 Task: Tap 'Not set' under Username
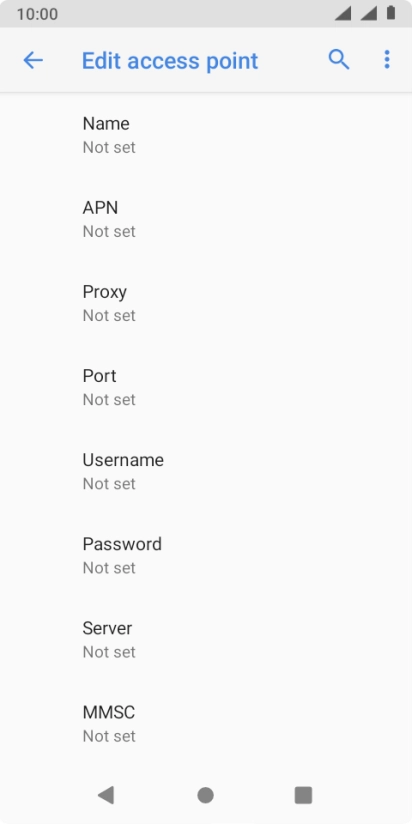[x=109, y=483]
